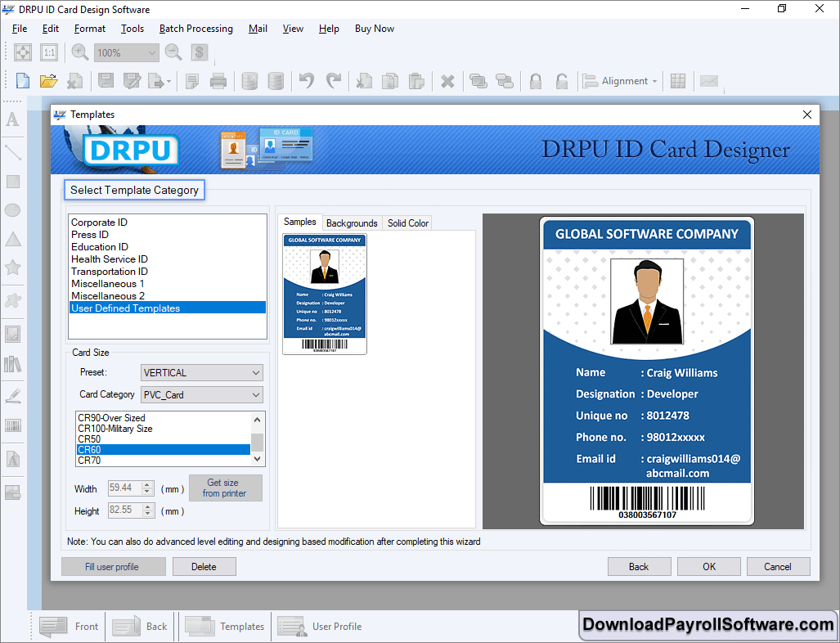Switch to the Backgrounds tab
This screenshot has width=840, height=643.
[x=352, y=223]
